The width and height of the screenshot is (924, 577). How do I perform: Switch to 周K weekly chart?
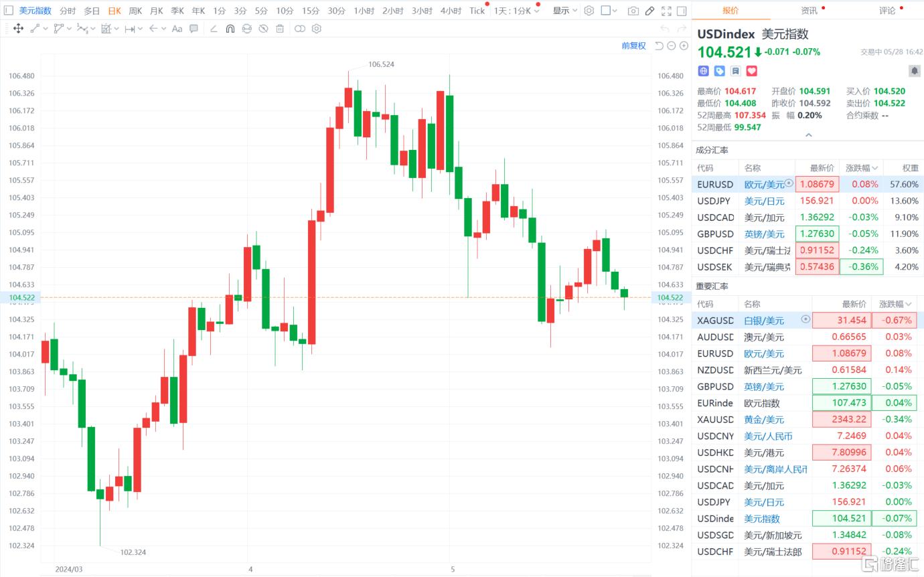[135, 11]
